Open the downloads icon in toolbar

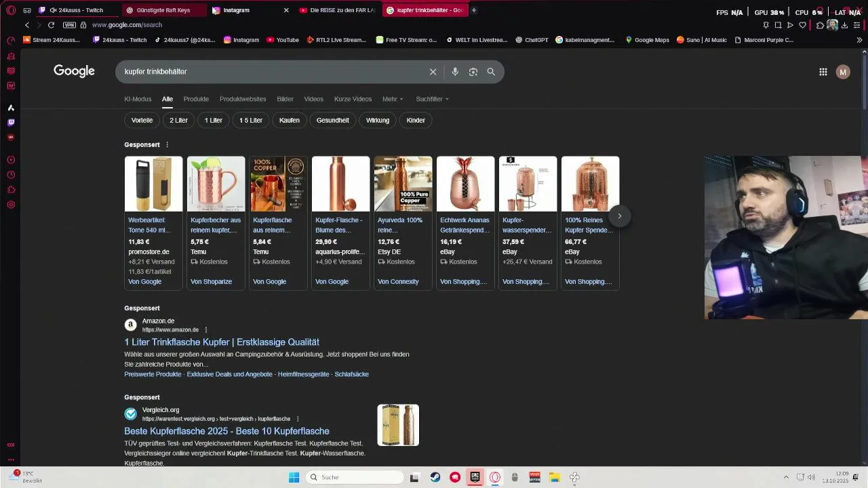pos(844,25)
